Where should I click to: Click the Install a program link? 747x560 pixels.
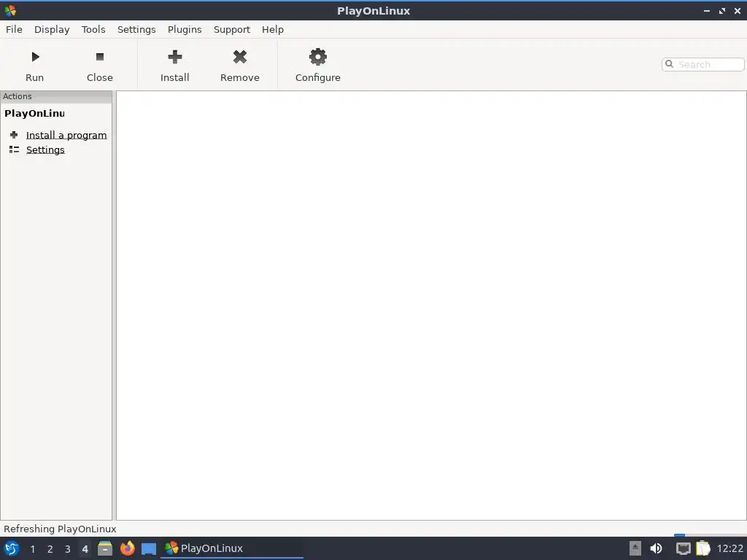pyautogui.click(x=66, y=135)
